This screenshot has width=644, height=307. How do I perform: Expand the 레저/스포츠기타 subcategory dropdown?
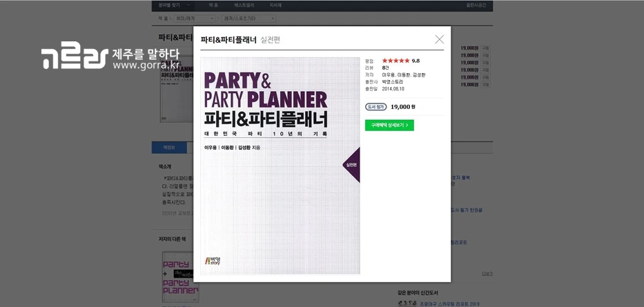pos(249,19)
